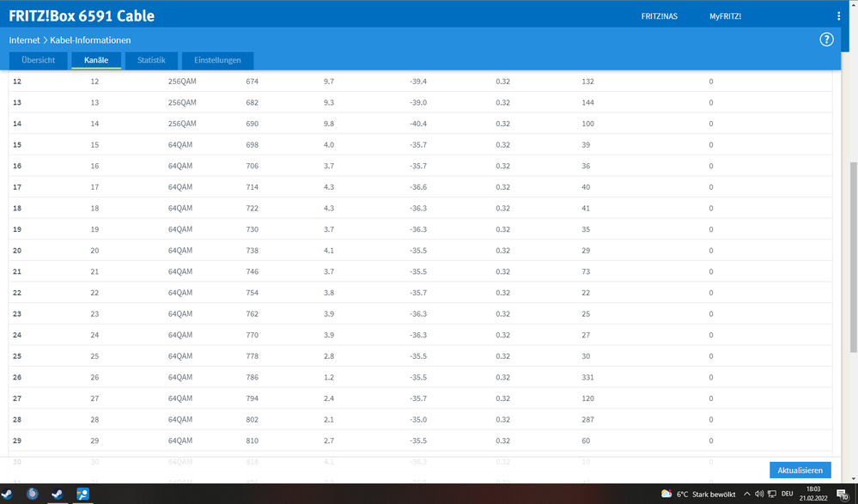858x504 pixels.
Task: Click frequency value 674
Action: 253,82
